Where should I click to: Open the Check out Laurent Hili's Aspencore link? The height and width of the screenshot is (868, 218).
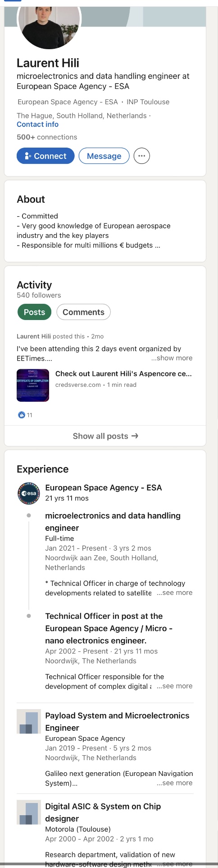click(123, 374)
